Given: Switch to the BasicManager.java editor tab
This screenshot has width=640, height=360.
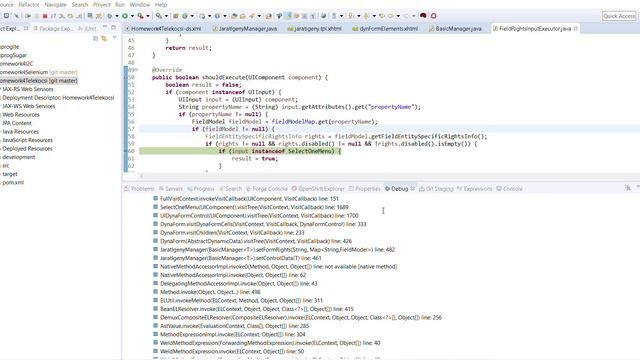Looking at the screenshot, I should point(455,29).
